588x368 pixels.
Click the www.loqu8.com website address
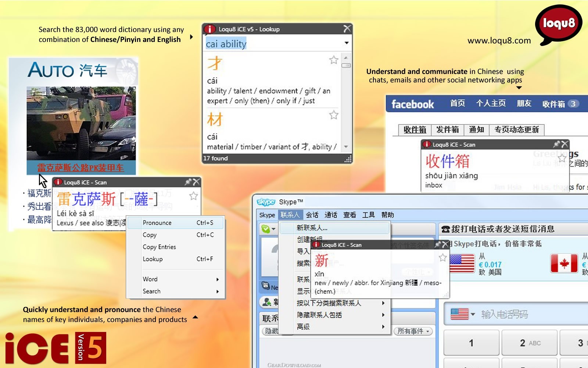(499, 40)
